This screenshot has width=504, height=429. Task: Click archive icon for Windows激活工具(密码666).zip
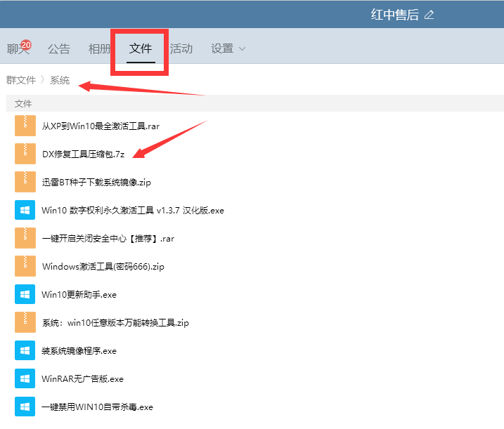click(25, 266)
